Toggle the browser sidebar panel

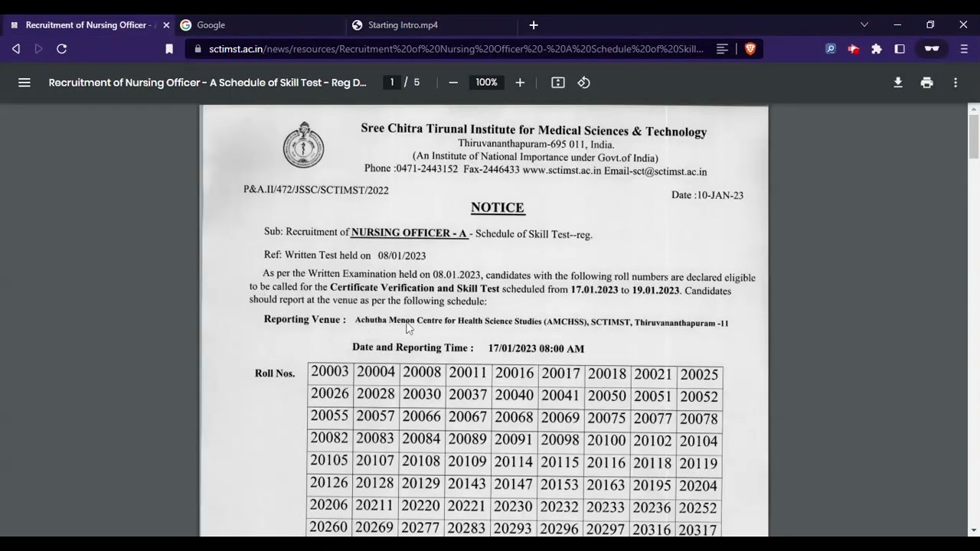click(x=900, y=49)
